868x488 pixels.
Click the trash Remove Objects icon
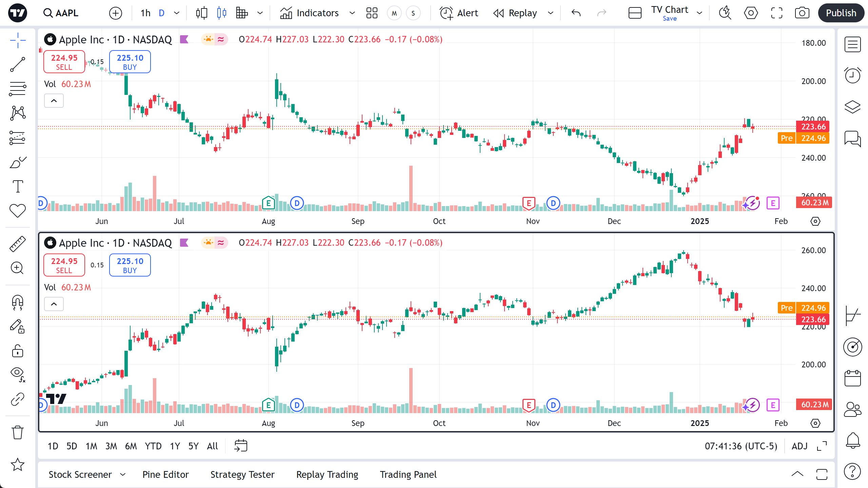[18, 432]
